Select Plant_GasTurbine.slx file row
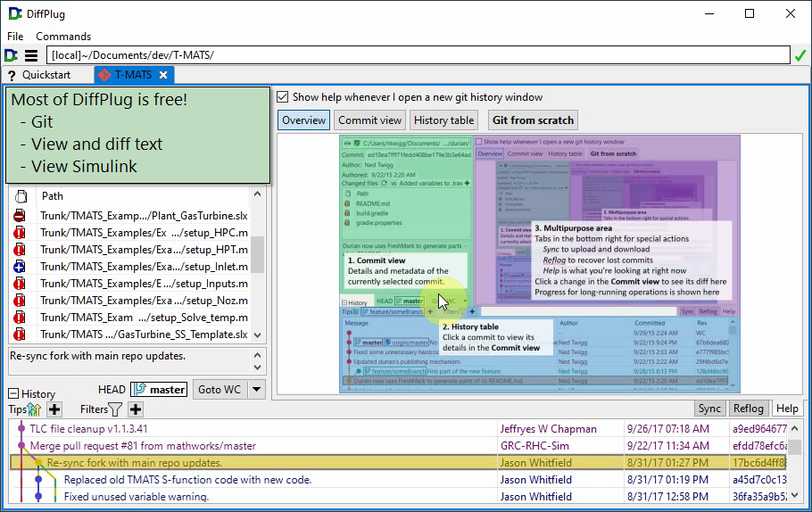 coord(129,216)
